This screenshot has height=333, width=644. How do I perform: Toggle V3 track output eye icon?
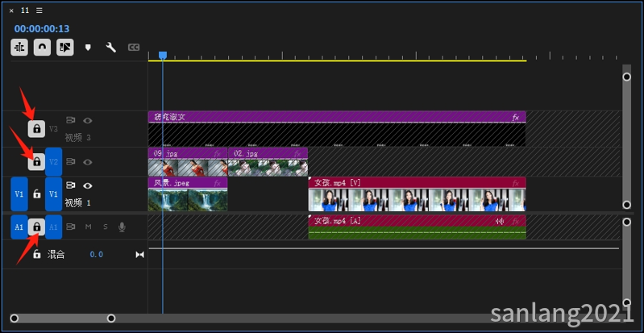click(88, 120)
